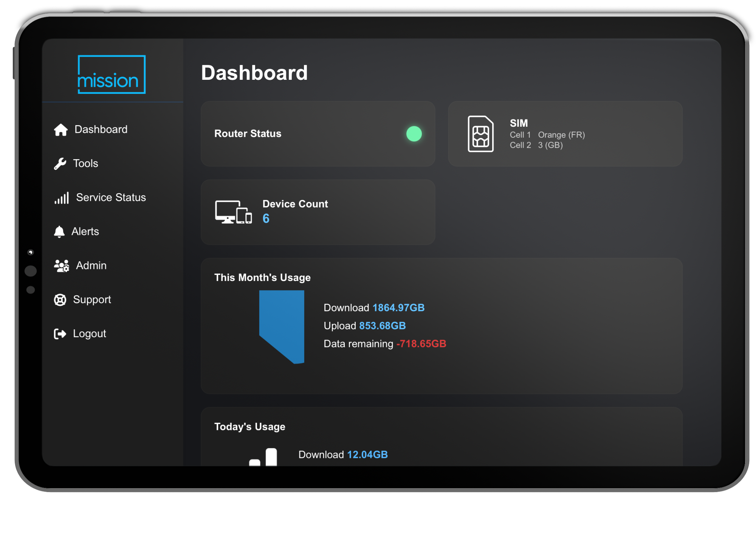Click the upload value 853.68GB
This screenshot has height=540, width=756.
point(382,326)
